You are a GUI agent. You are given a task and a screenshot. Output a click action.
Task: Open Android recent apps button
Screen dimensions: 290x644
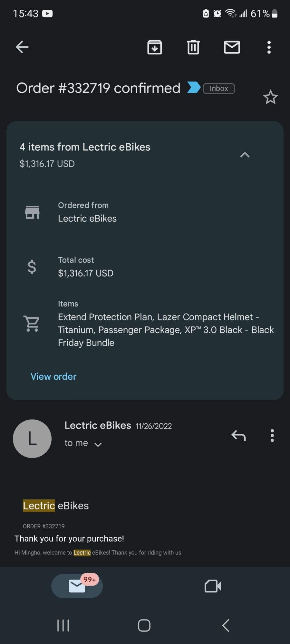[x=63, y=625]
